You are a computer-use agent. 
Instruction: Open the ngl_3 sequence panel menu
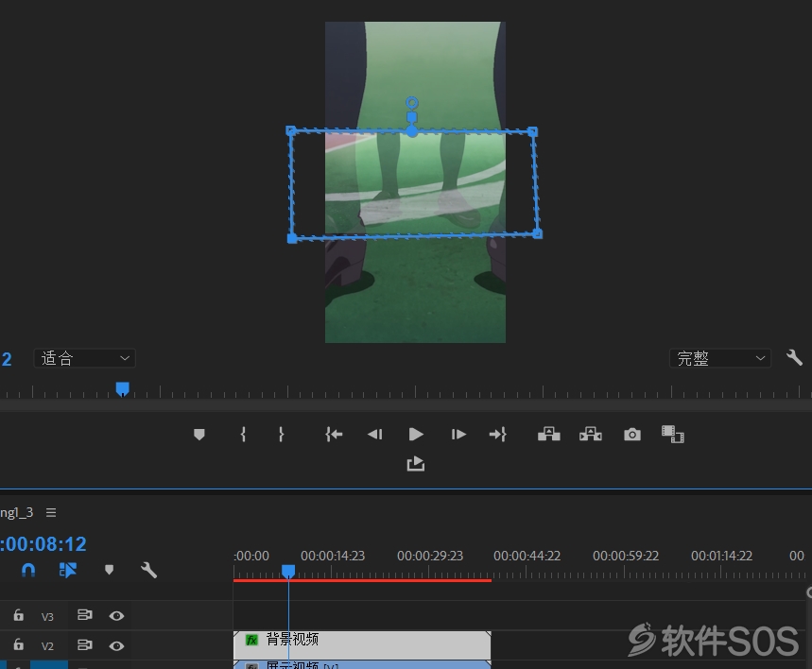click(51, 513)
